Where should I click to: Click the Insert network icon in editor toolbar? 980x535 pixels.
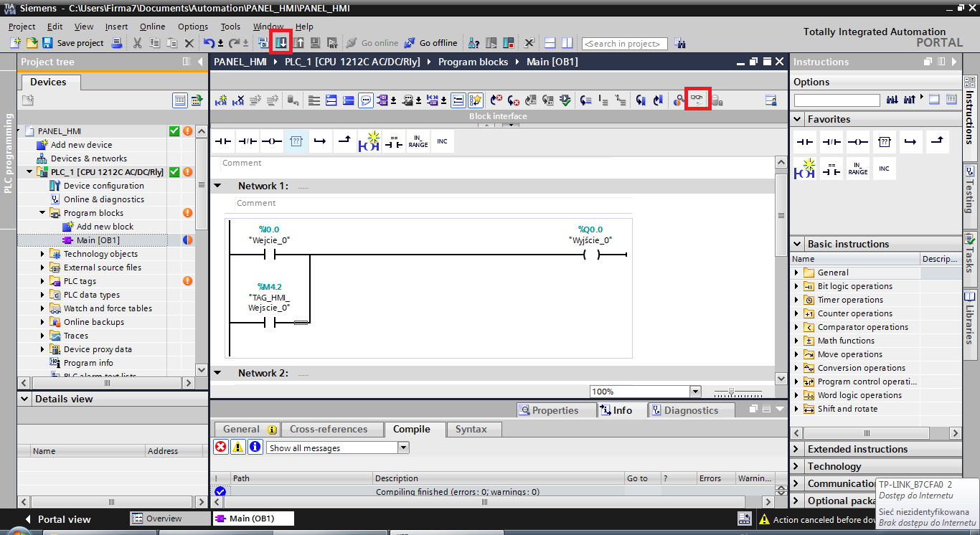(222, 100)
